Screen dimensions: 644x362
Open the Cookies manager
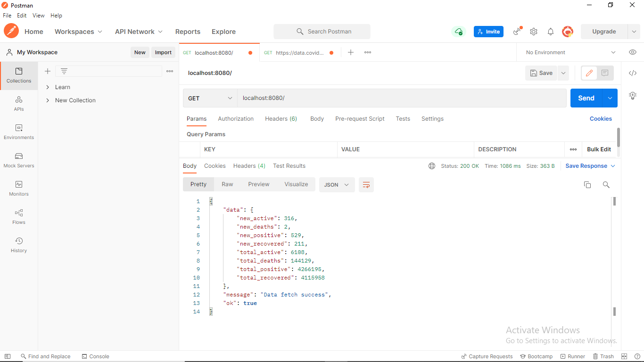[x=601, y=119]
